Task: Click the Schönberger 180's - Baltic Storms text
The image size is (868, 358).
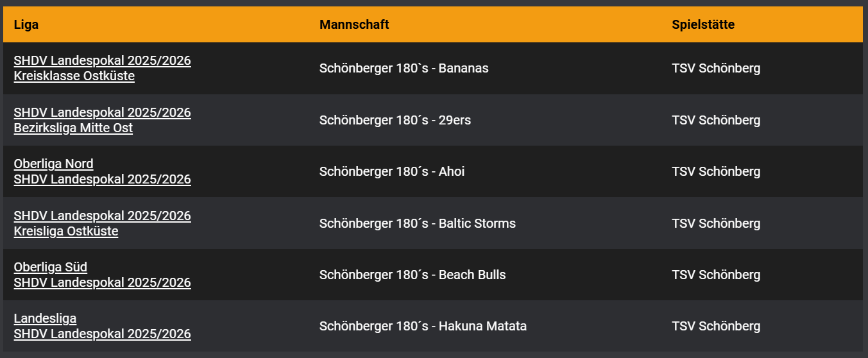Action: (417, 223)
